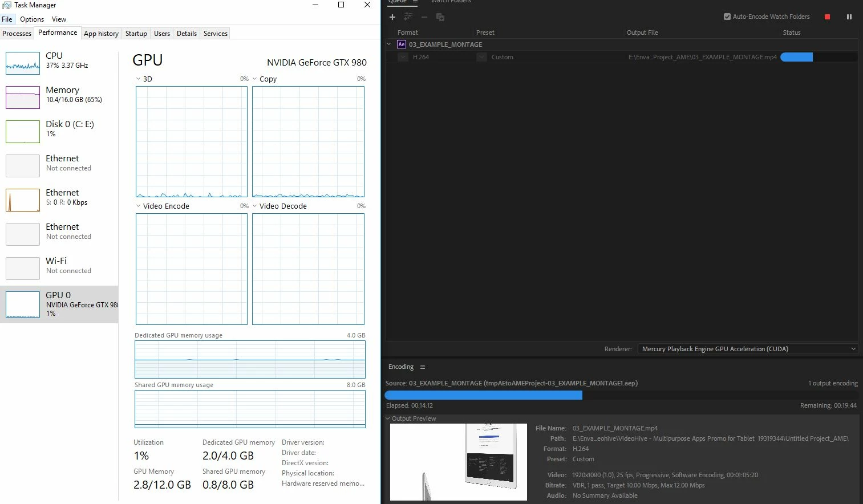Click the Remove (minus) icon in queue toolbar
The width and height of the screenshot is (863, 504).
coord(424,17)
